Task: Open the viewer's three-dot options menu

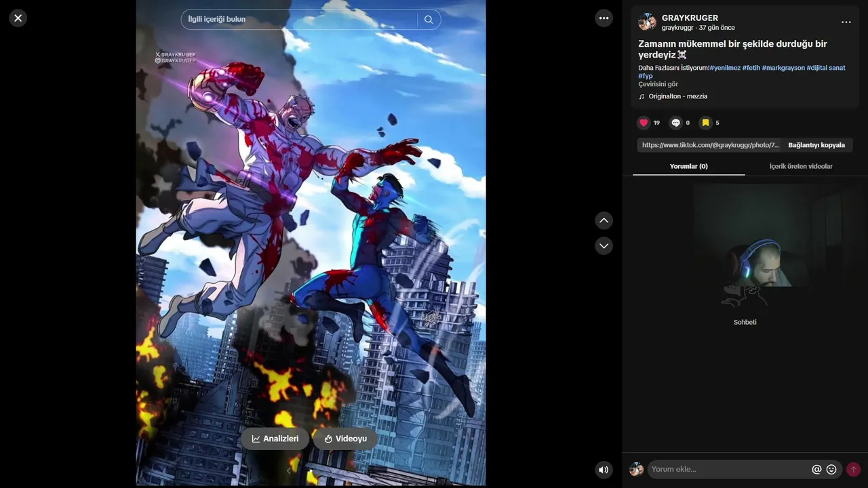Action: (x=604, y=18)
